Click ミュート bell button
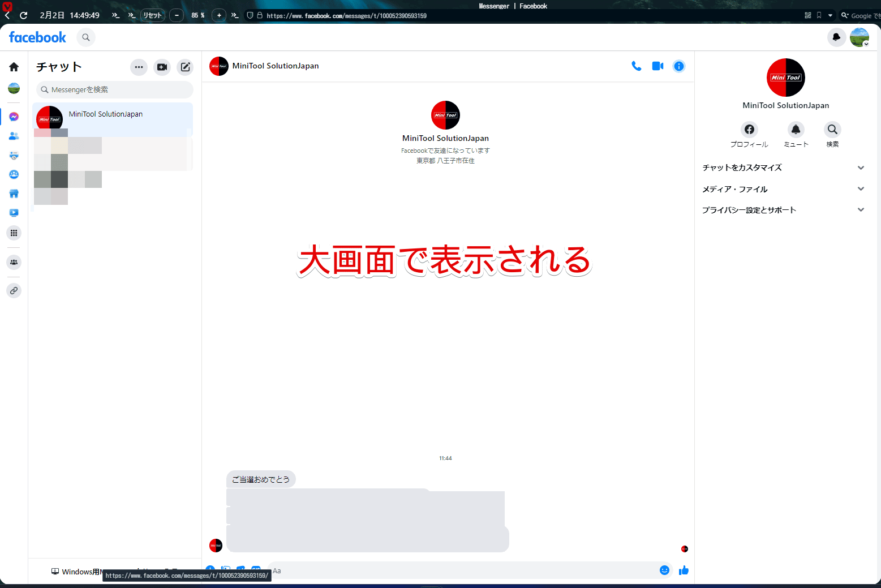 (796, 135)
